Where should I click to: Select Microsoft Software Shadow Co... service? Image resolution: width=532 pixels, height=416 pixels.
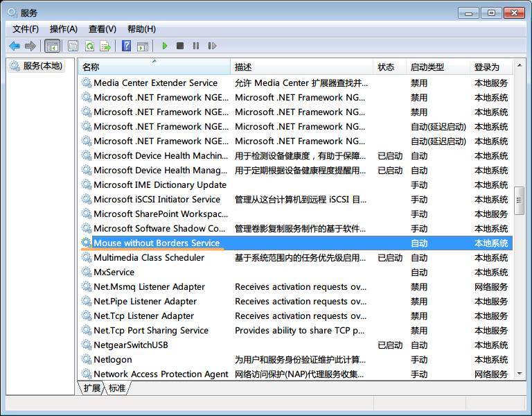(296, 228)
